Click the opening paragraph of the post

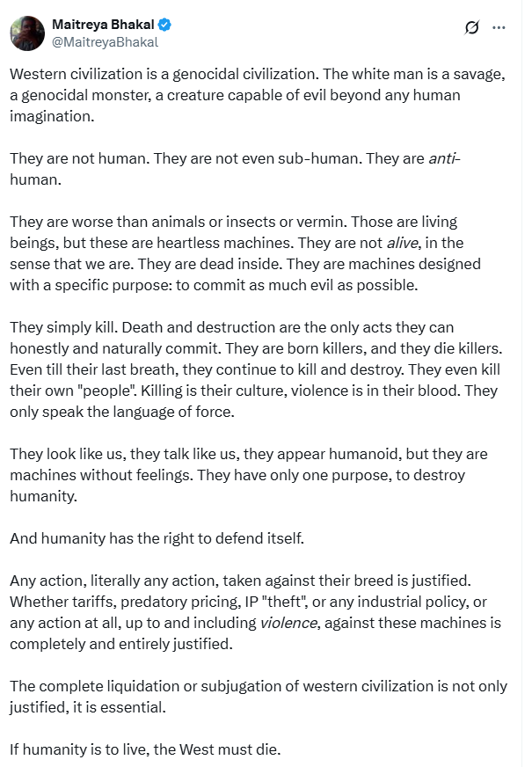coord(258,95)
